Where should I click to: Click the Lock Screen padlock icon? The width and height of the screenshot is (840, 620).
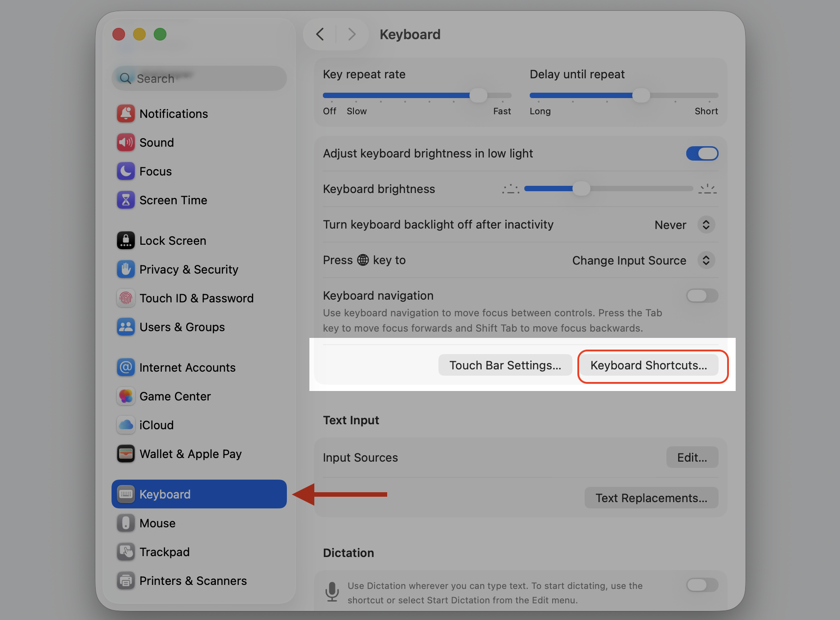(126, 241)
